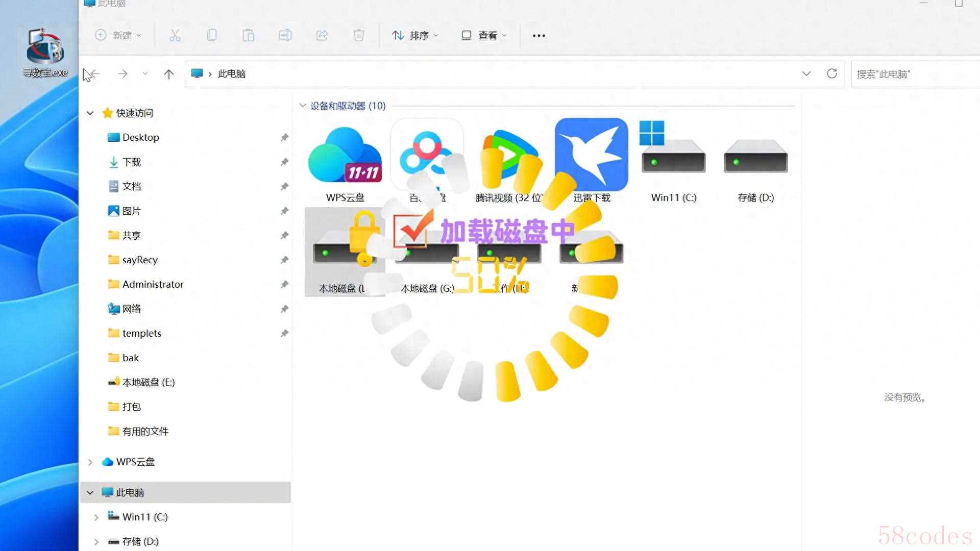Open the address bar history dropdown
This screenshot has height=551, width=980.
click(806, 74)
